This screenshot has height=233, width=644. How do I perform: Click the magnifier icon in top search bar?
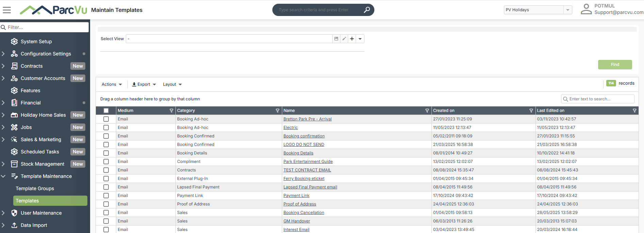pos(367,10)
